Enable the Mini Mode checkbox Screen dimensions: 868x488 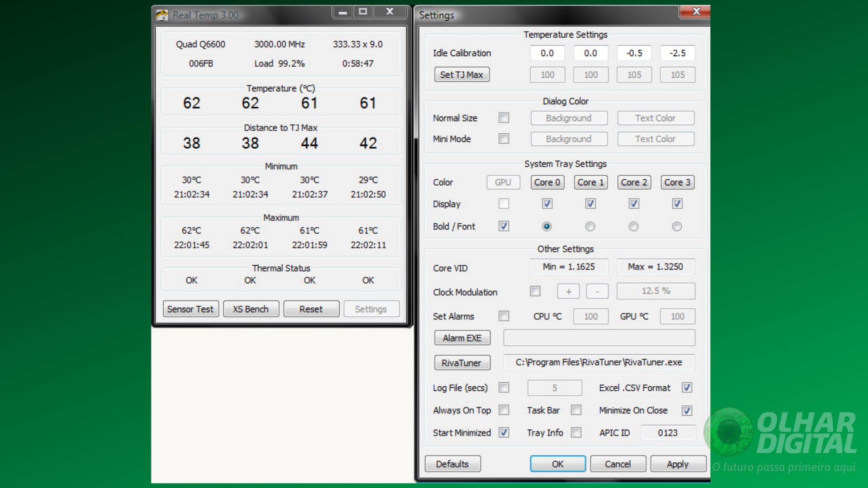[x=504, y=139]
